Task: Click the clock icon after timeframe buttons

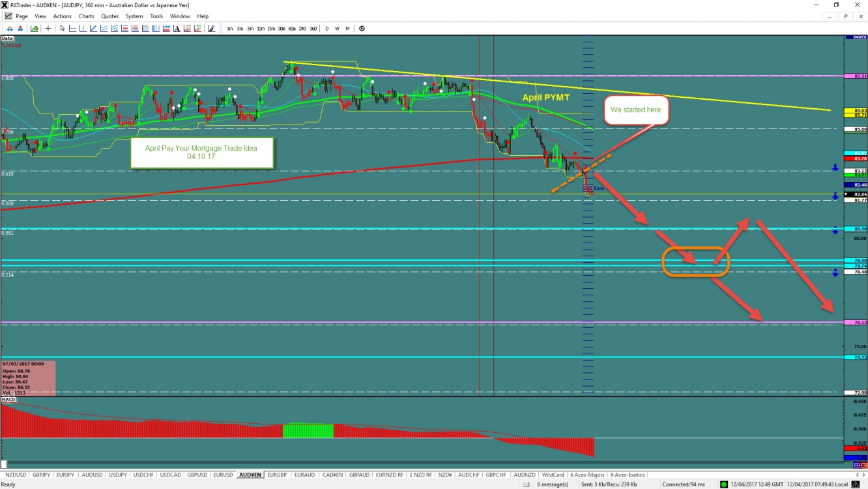Action: coord(362,29)
